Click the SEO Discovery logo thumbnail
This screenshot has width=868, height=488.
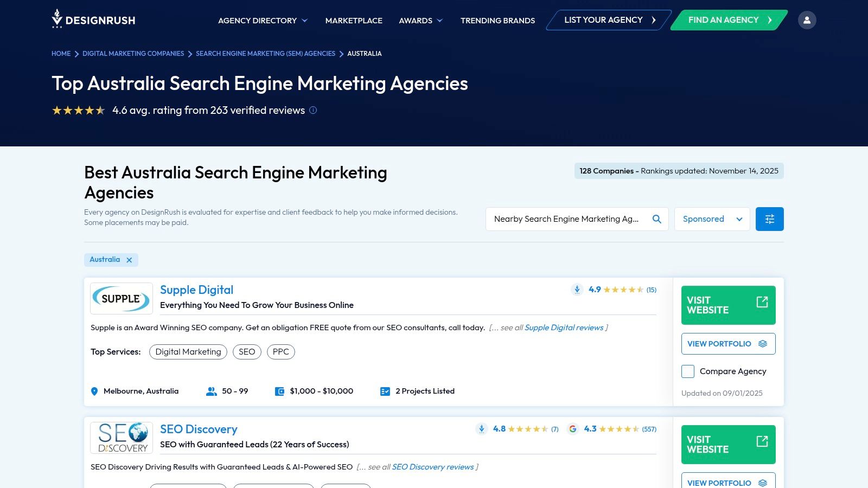[122, 438]
